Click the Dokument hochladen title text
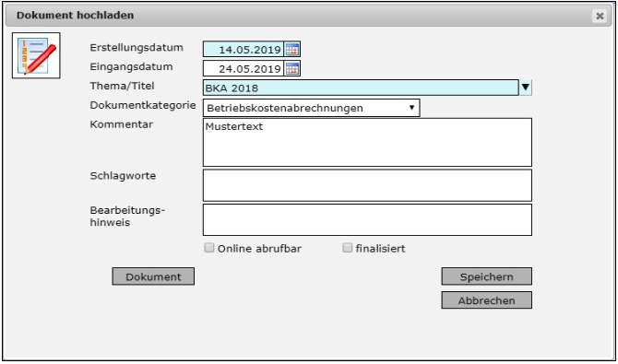The height and width of the screenshot is (364, 618). pos(76,16)
